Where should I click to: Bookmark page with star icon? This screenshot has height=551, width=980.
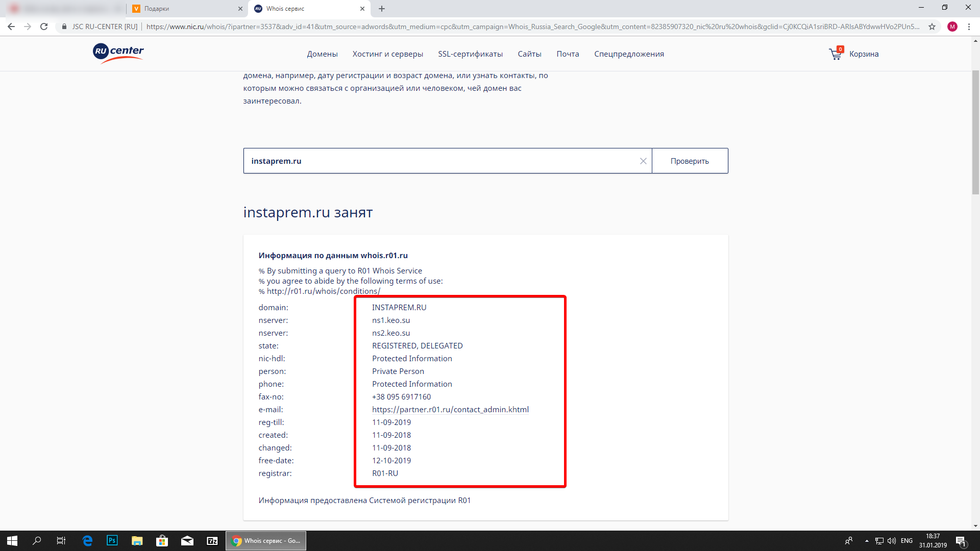pyautogui.click(x=932, y=27)
